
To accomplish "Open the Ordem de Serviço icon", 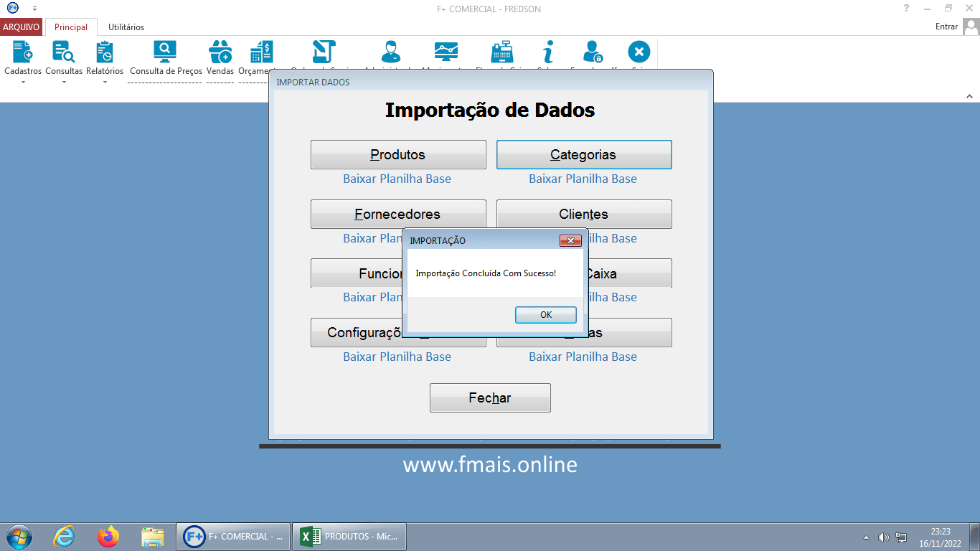I will 324,52.
